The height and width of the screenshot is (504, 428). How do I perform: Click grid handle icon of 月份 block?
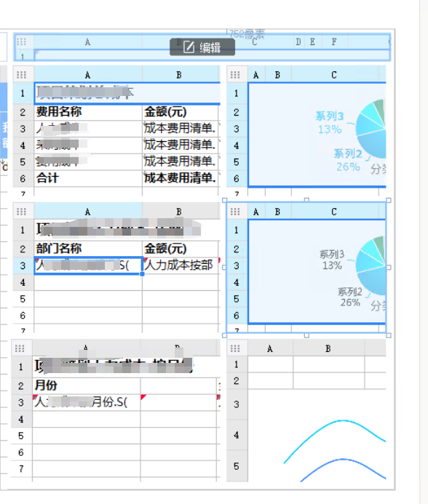20,348
